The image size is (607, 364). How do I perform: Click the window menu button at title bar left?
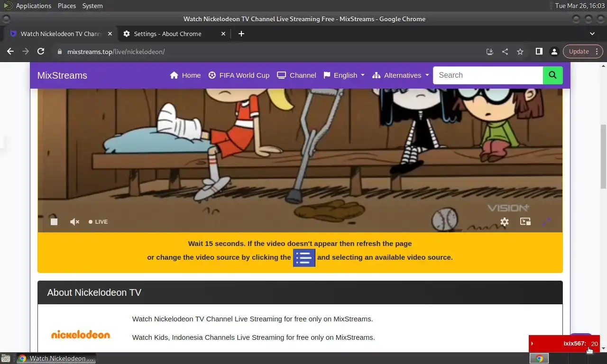pos(6,19)
